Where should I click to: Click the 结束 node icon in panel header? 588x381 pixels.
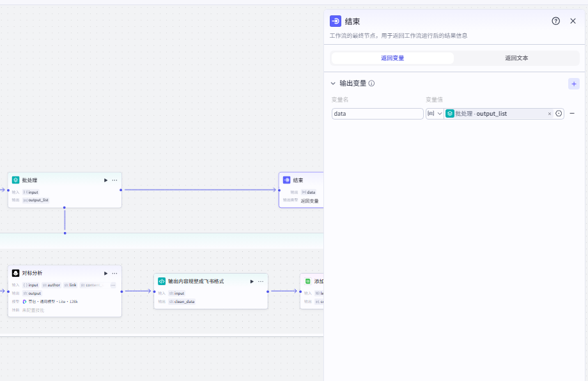336,21
